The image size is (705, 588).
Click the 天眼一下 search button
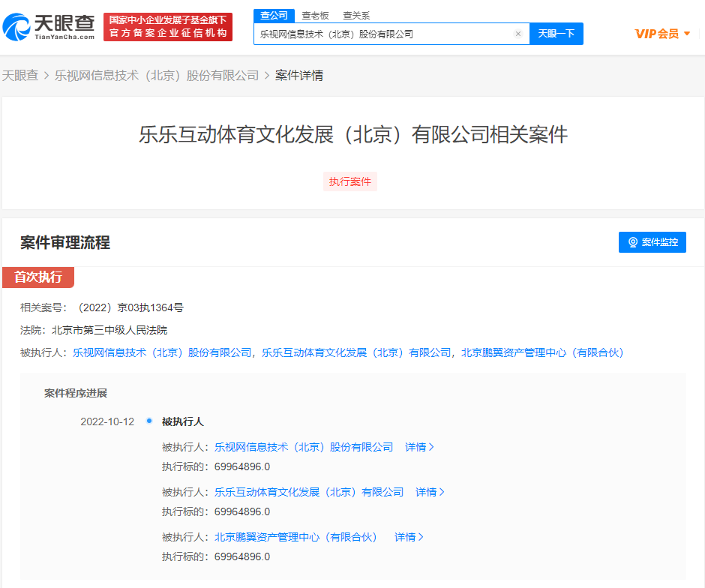[556, 34]
